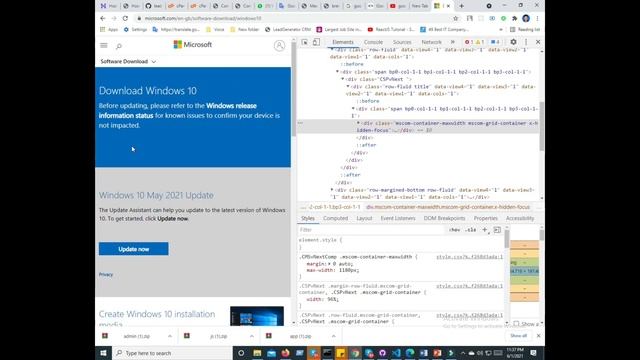640x360 pixels.
Task: Select the breadcrumb div.mscom-container-maxwidth
Action: pyautogui.click(x=448, y=207)
